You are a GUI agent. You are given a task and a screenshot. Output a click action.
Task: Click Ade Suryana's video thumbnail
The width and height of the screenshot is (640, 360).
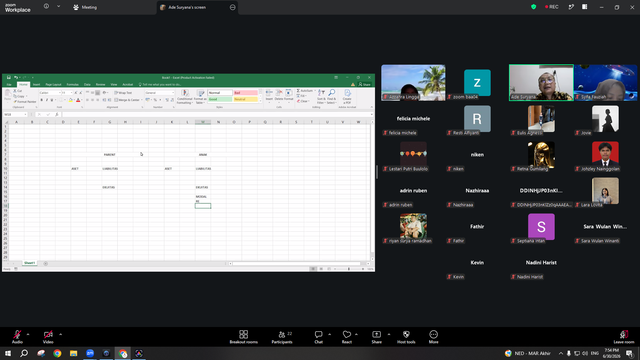(x=541, y=82)
